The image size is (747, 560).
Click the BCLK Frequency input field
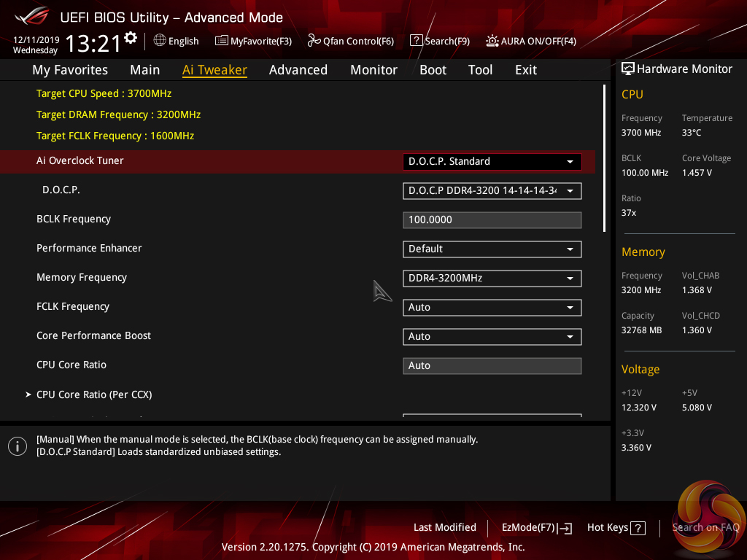(x=492, y=219)
